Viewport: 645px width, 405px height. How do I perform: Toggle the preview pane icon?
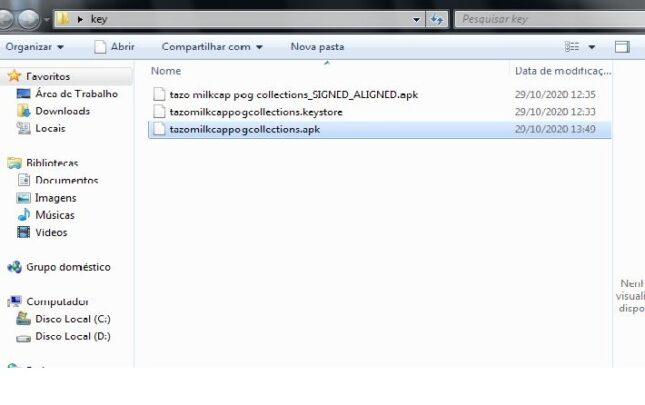(x=622, y=47)
